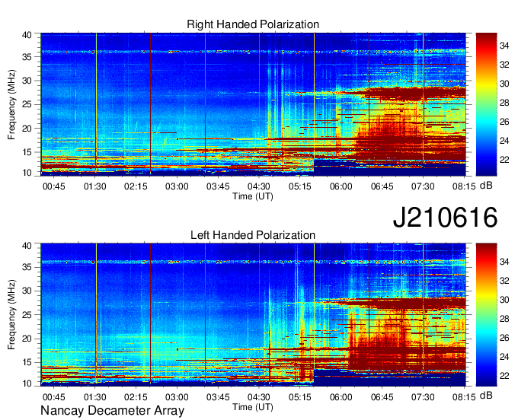The image size is (518, 420).
Task: Click 05:15 tick under right-handed plot
Action: tap(299, 186)
